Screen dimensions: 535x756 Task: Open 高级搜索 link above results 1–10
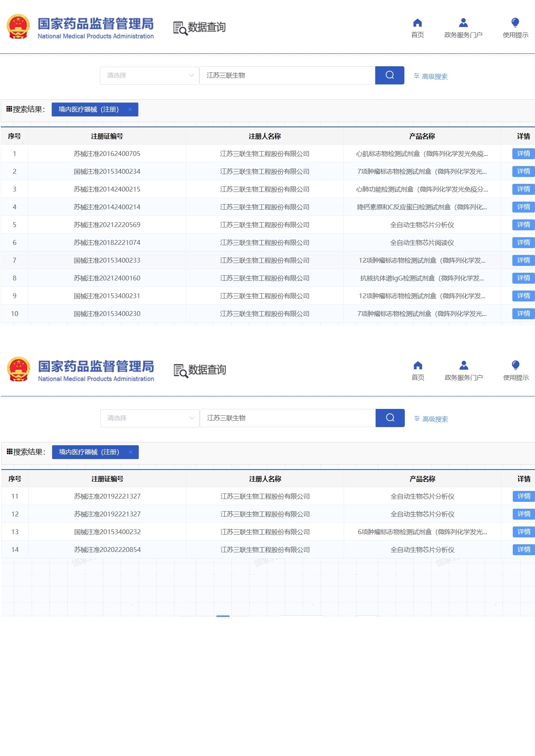tap(435, 76)
